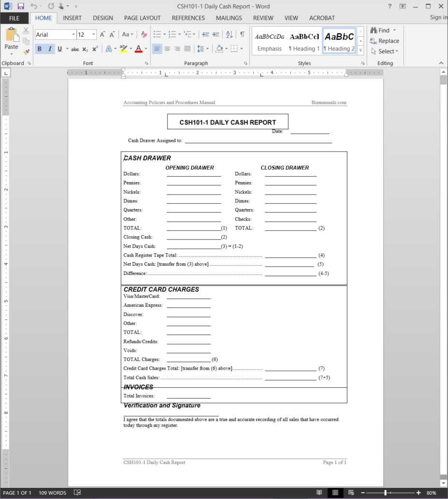Click the Format Painter icon
Image resolution: width=448 pixels, height=499 pixels.
point(26,52)
